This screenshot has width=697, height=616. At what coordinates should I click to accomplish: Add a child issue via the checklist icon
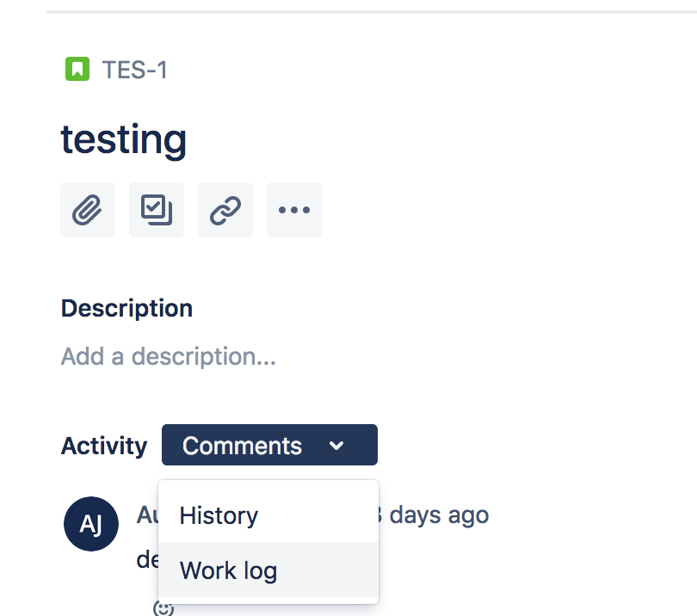coord(156,209)
